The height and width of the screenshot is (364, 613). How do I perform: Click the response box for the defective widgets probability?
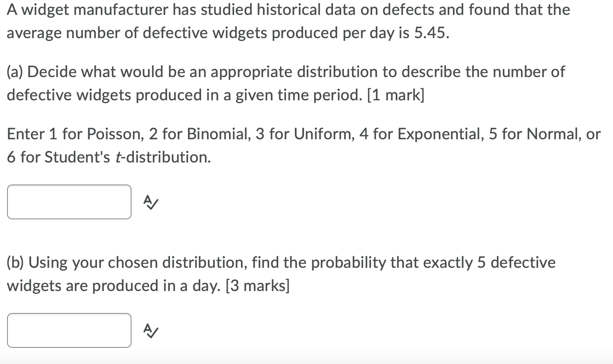[x=69, y=330]
